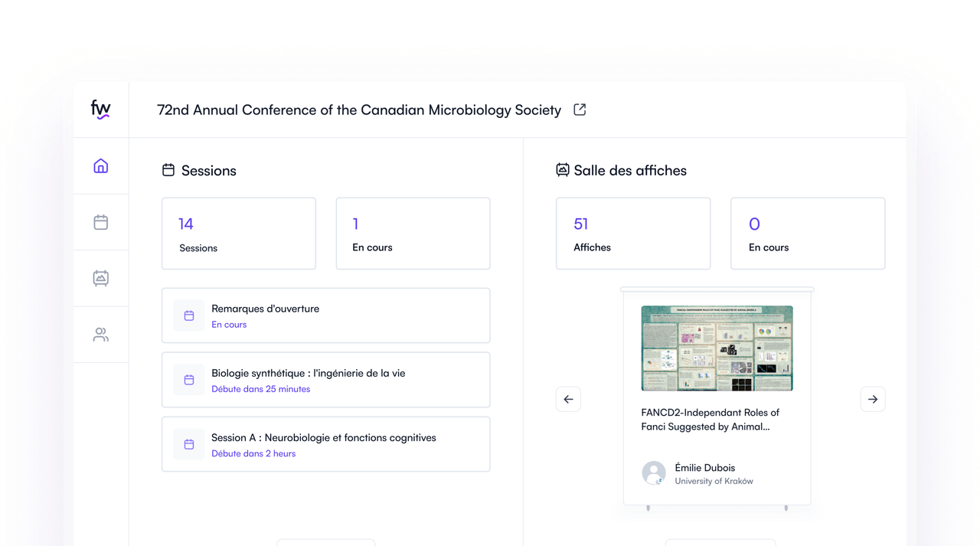Open the sessions 1 En cours card
Image resolution: width=980 pixels, height=546 pixels.
tap(413, 234)
